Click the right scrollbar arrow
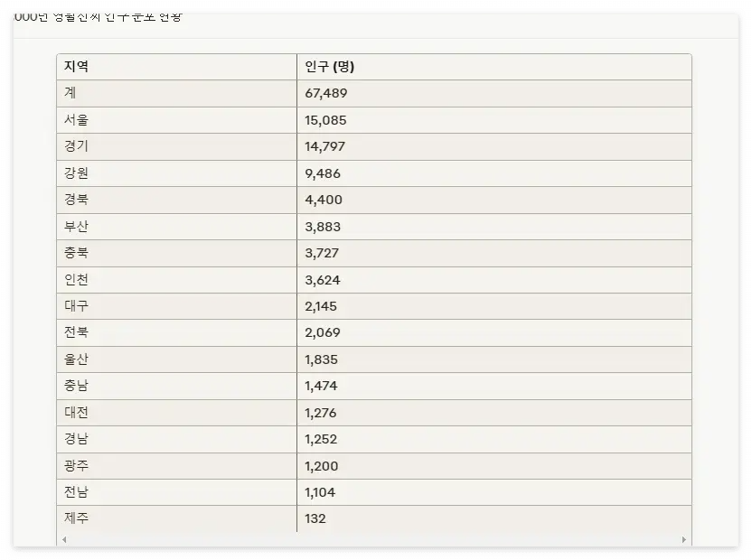 tap(685, 538)
